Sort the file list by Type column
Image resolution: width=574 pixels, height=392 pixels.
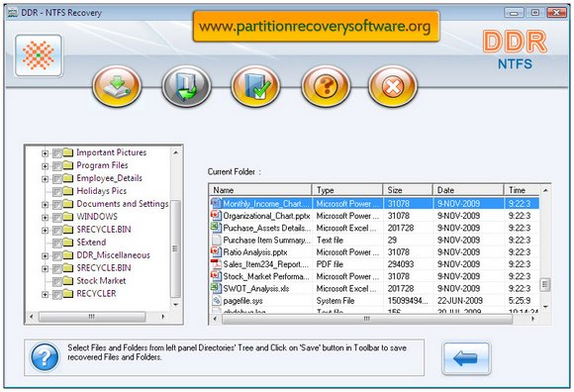(x=347, y=190)
